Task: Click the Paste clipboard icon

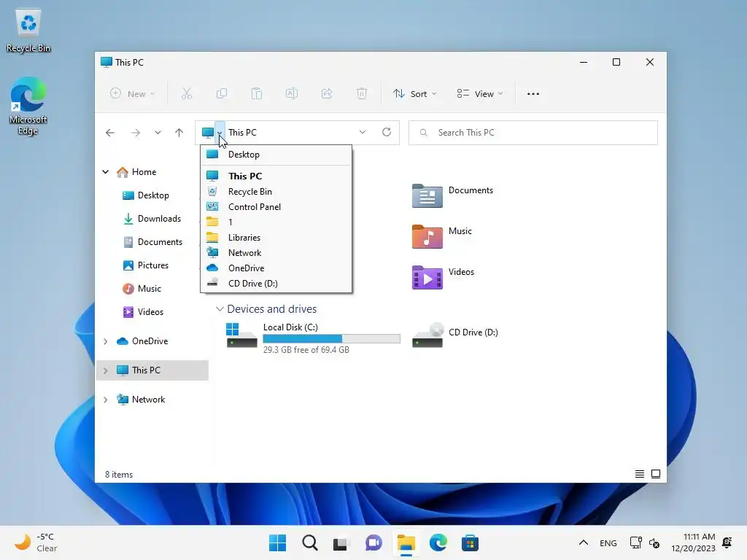Action: 257,94
